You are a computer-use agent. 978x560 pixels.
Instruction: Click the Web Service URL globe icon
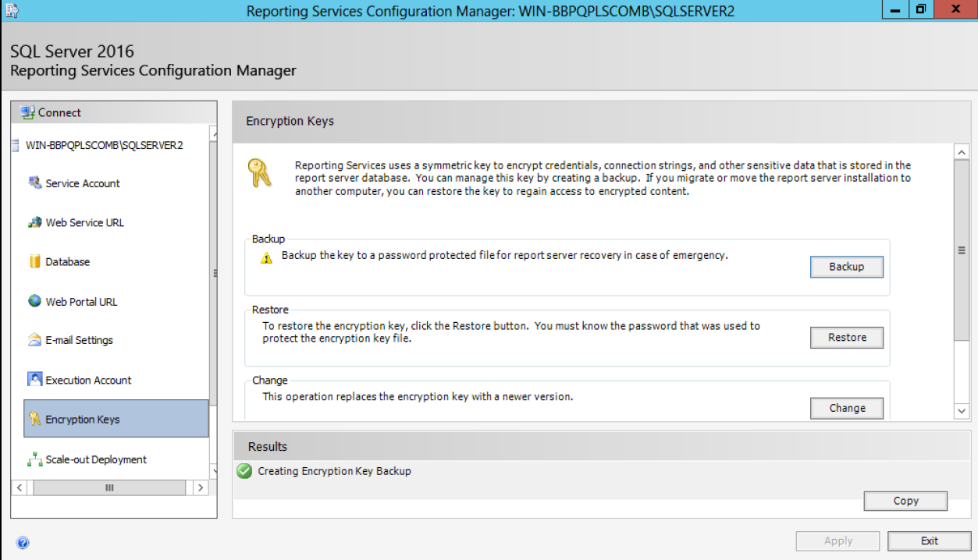tap(34, 222)
